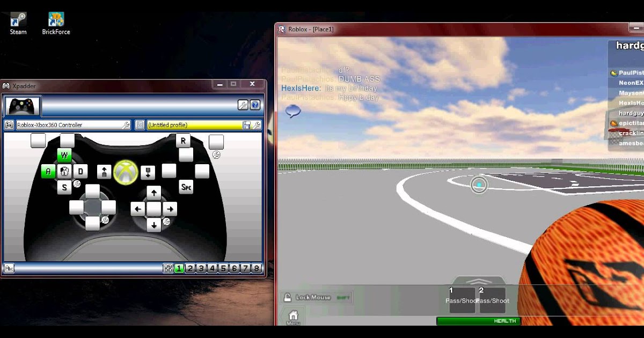Switch to set 2 in Xpadder
Image resolution: width=644 pixels, height=338 pixels.
click(190, 269)
